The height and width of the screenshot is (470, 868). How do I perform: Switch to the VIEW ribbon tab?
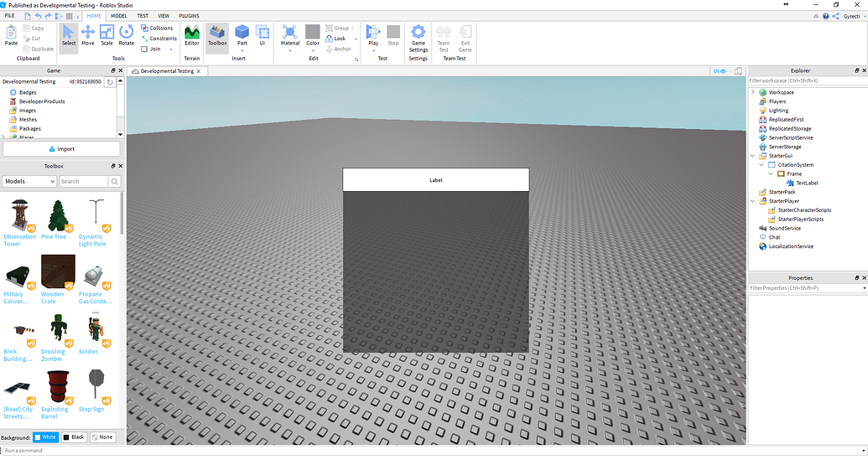point(164,16)
